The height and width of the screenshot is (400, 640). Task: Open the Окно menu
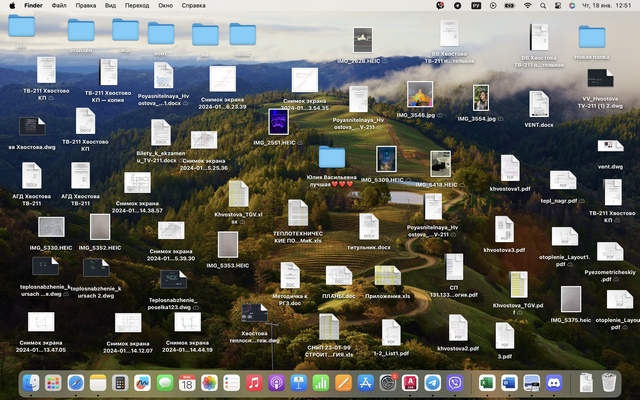[165, 5]
